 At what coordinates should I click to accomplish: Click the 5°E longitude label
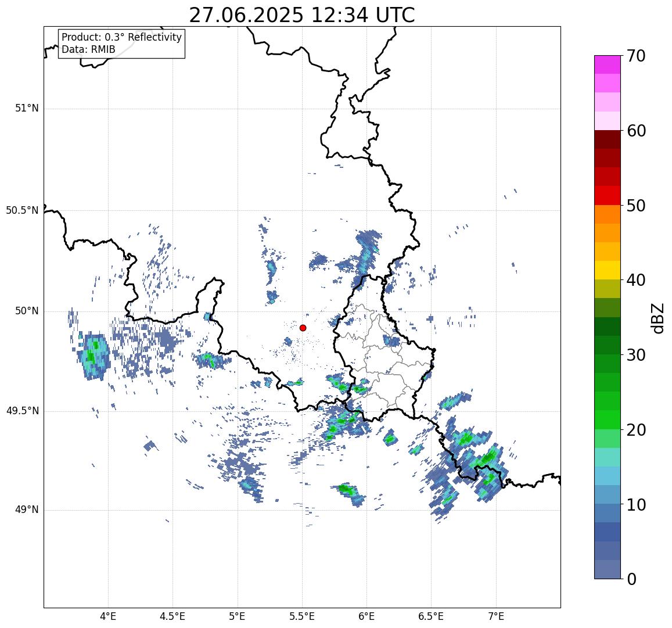[238, 616]
